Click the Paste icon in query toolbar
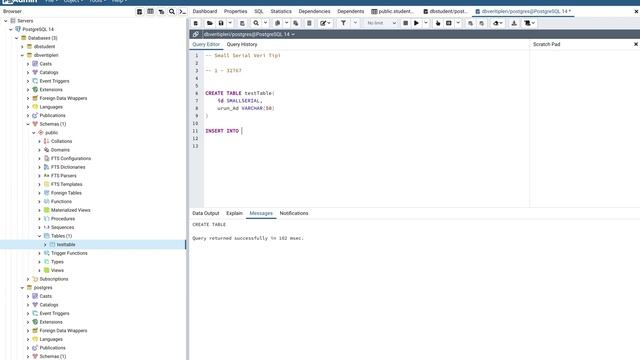 [x=296, y=23]
